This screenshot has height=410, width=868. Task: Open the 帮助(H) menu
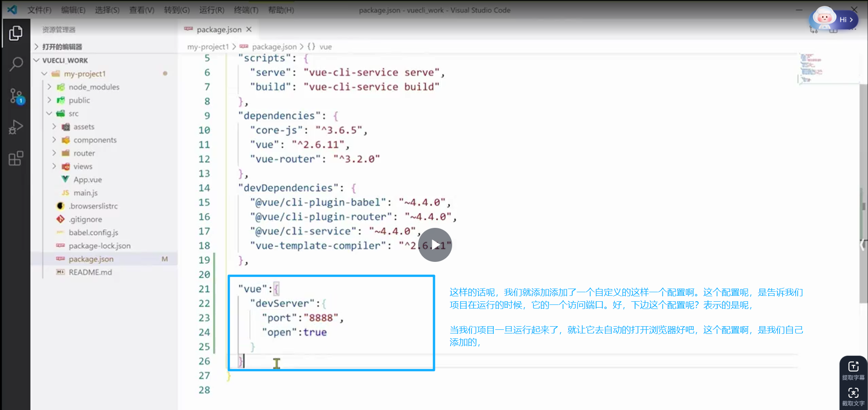[281, 10]
